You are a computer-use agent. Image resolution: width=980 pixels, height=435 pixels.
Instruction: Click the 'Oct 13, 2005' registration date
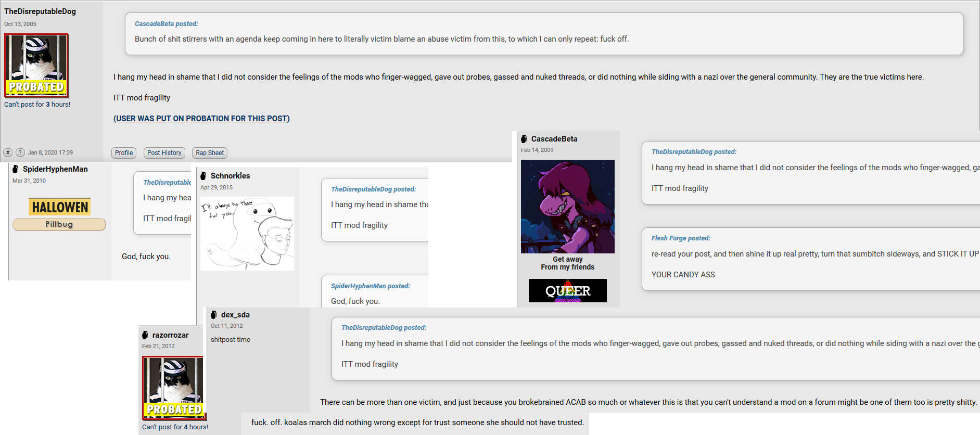coord(20,24)
